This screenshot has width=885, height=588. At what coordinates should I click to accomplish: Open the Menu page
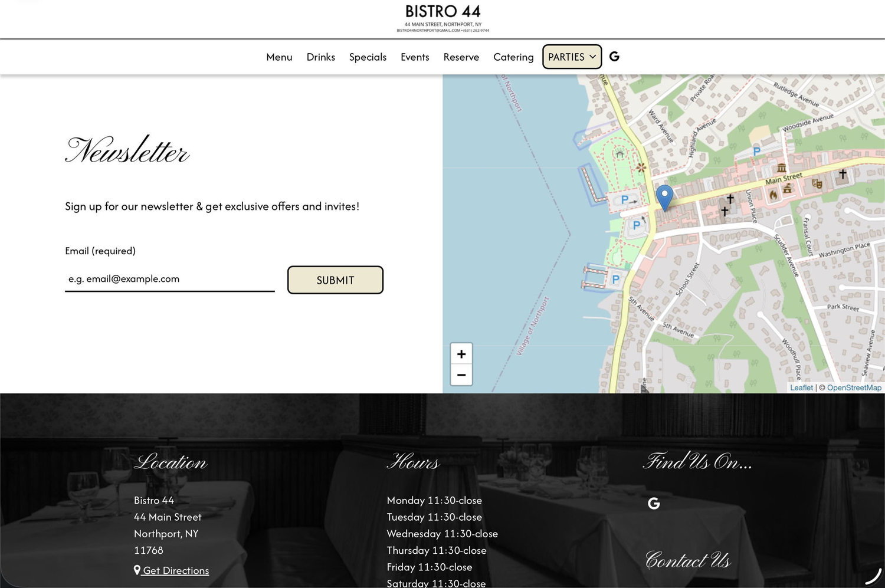(279, 57)
